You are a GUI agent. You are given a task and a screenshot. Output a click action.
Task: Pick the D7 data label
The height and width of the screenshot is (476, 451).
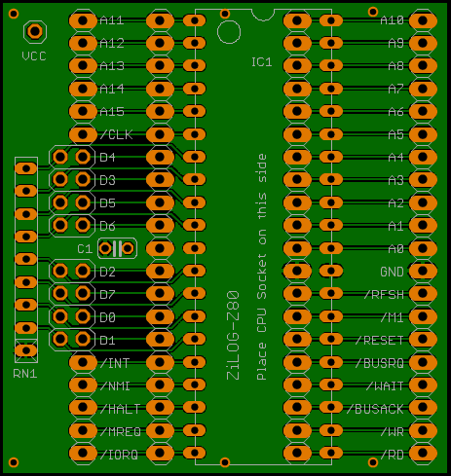107,295
